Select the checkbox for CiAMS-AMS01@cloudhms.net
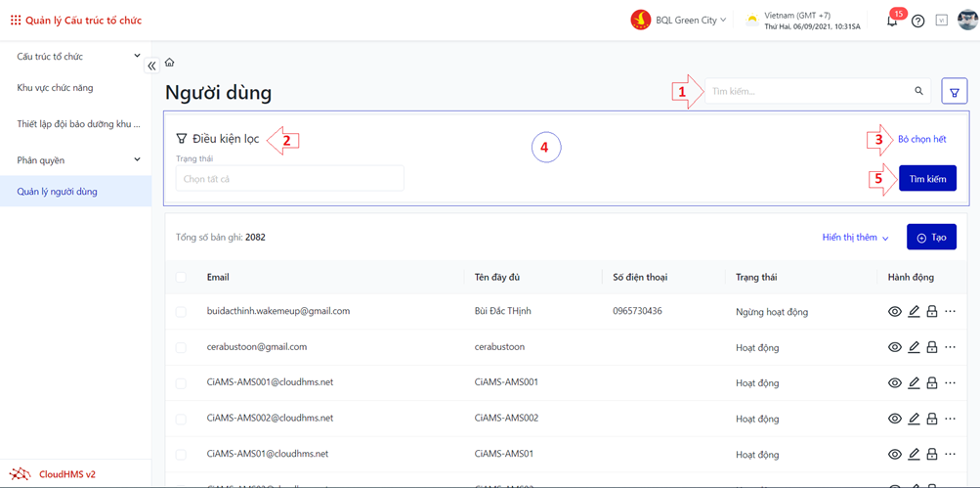This screenshot has height=488, width=980. pyautogui.click(x=181, y=455)
